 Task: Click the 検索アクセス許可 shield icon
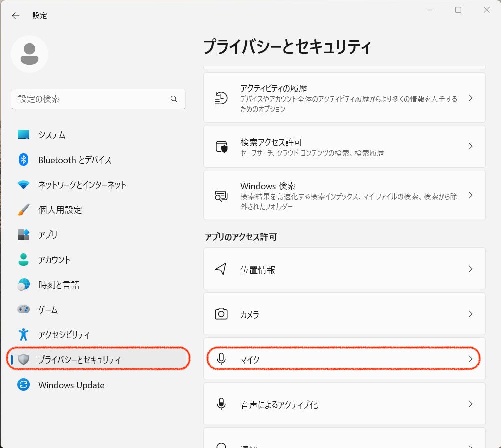221,146
